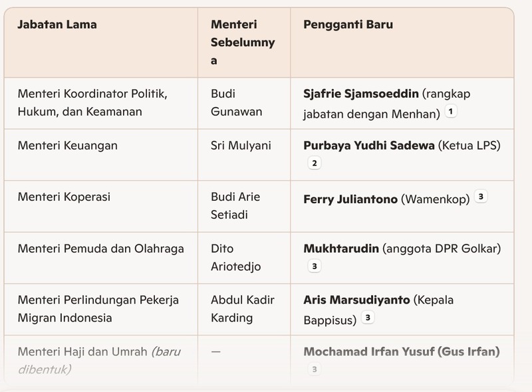This screenshot has height=392, width=532.
Task: Click the Menteri Sebelumnya column header
Action: coord(243,43)
